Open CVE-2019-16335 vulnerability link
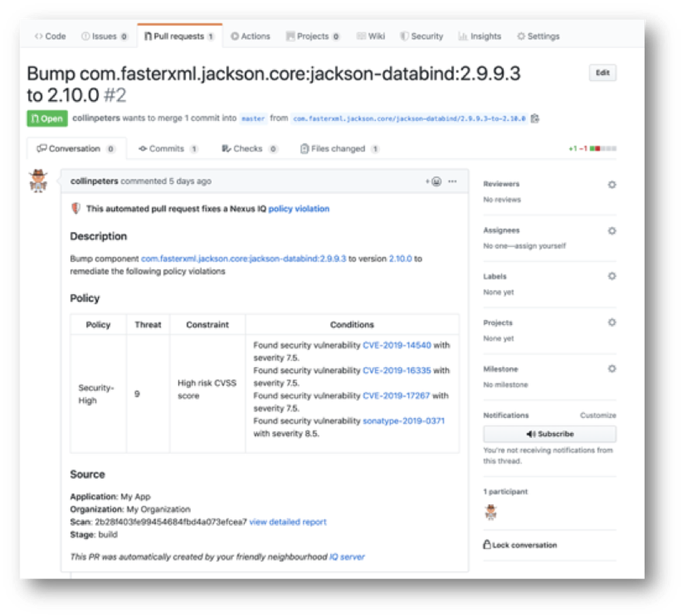Viewport: 682px width, 616px height. point(397,370)
